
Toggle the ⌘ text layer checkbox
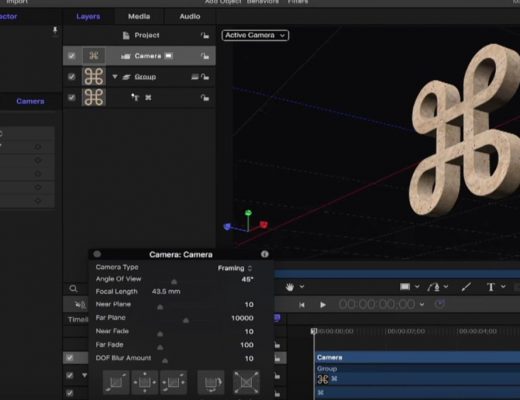(71, 97)
